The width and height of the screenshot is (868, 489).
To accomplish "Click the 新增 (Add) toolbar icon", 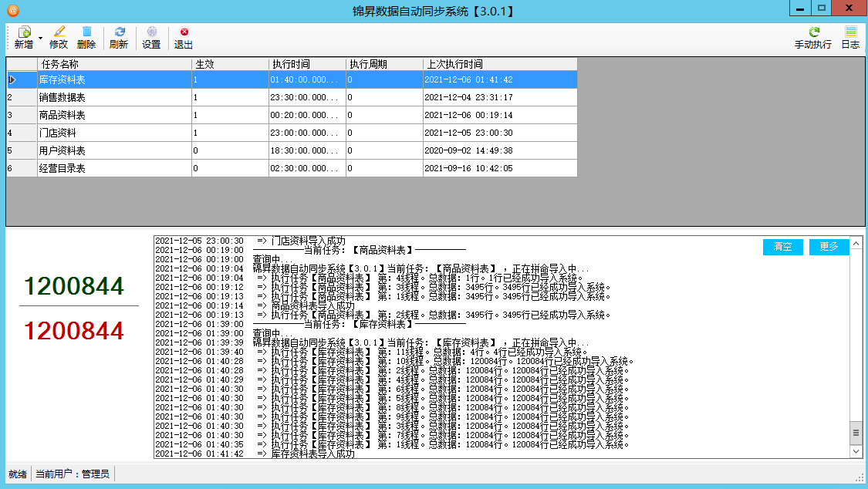I will tap(23, 32).
